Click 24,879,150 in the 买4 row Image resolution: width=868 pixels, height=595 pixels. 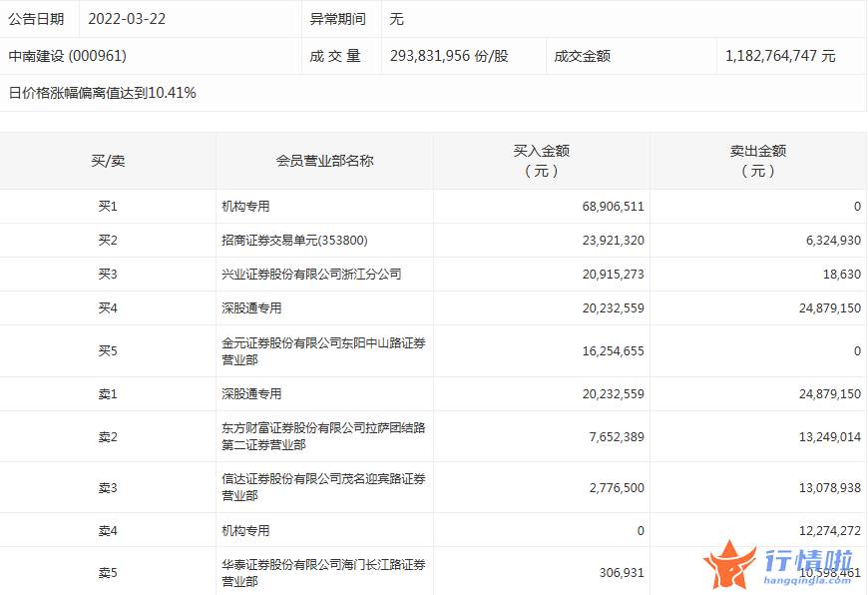pyautogui.click(x=830, y=308)
